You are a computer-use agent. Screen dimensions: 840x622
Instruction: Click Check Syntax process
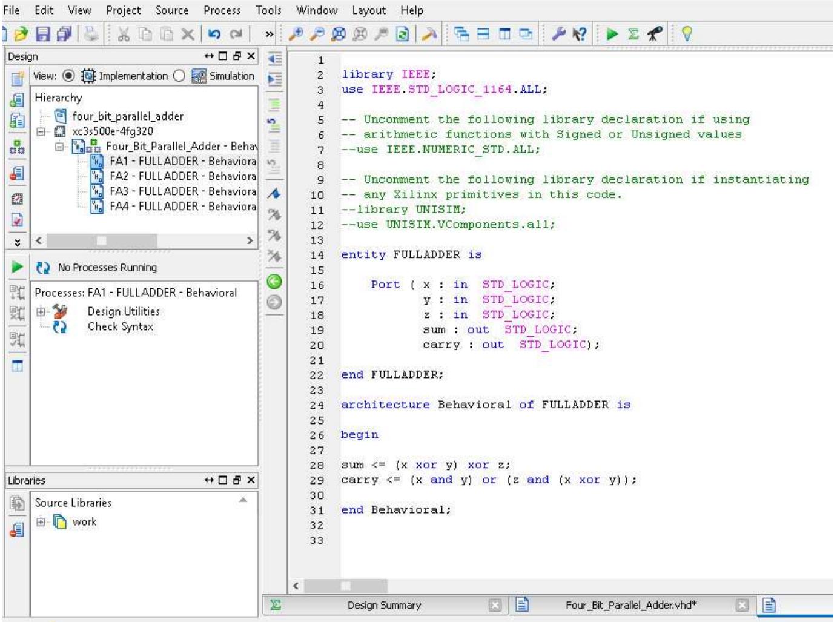point(121,326)
